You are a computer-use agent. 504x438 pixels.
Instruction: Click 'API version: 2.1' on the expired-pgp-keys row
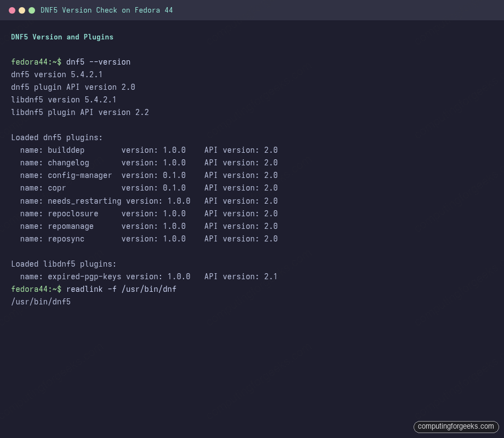(241, 276)
